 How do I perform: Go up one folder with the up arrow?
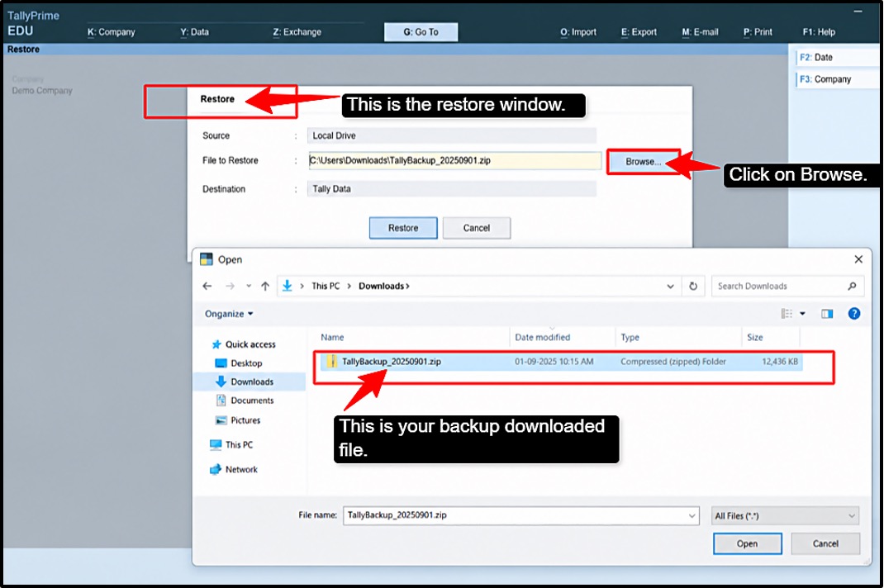265,287
